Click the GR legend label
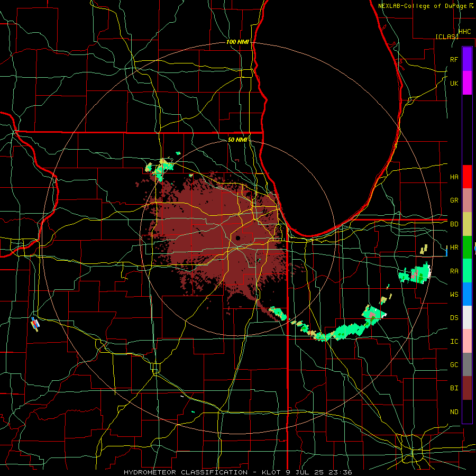Viewport: 476px width, 476px height. pos(454,200)
